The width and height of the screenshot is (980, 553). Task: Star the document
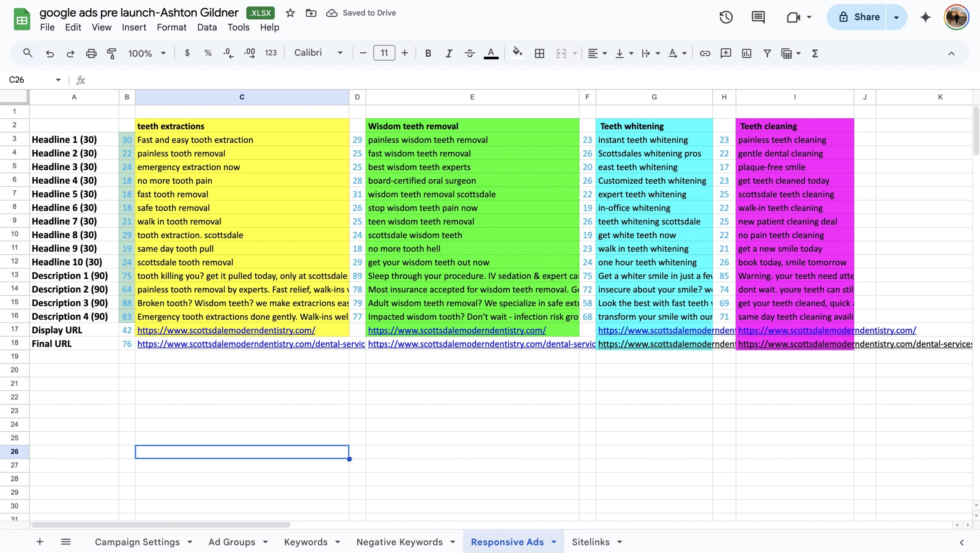point(290,13)
